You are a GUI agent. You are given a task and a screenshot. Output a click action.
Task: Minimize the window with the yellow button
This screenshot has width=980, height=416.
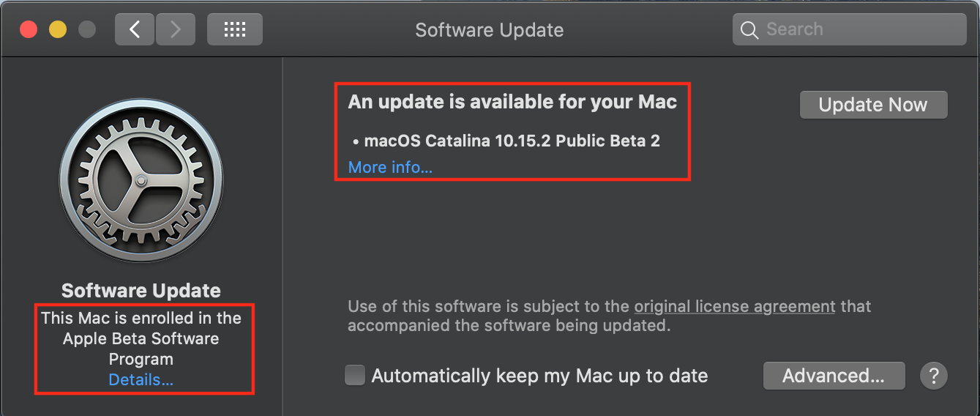point(58,29)
